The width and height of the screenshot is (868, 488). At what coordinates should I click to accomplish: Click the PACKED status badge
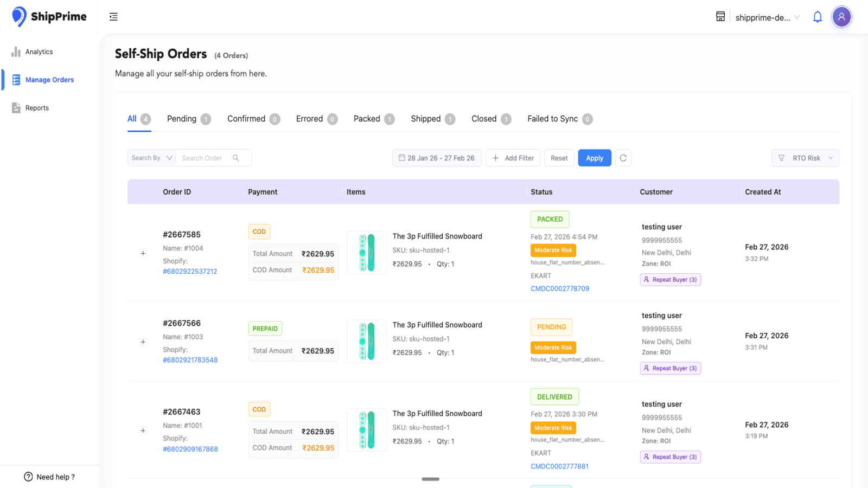[550, 219]
